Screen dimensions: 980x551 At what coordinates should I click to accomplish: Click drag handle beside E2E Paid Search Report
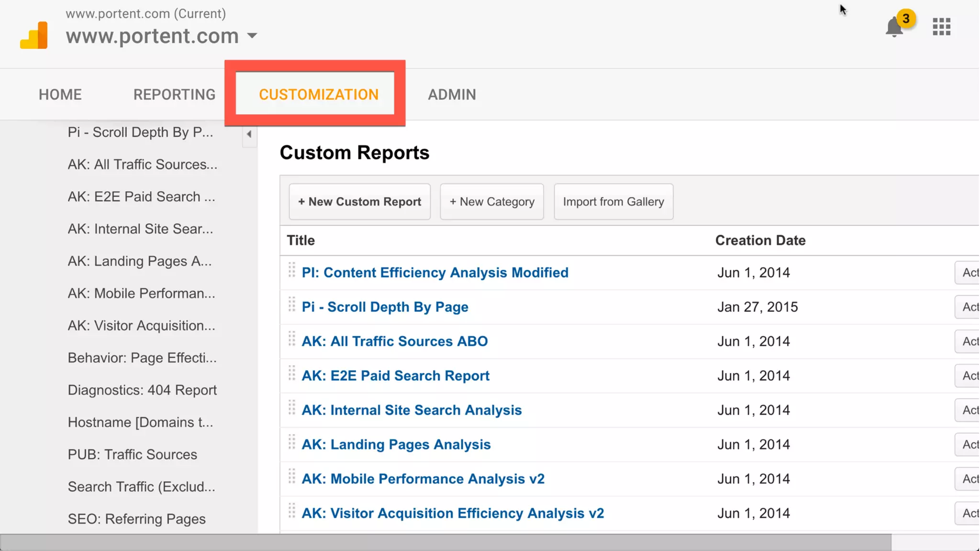tap(291, 374)
